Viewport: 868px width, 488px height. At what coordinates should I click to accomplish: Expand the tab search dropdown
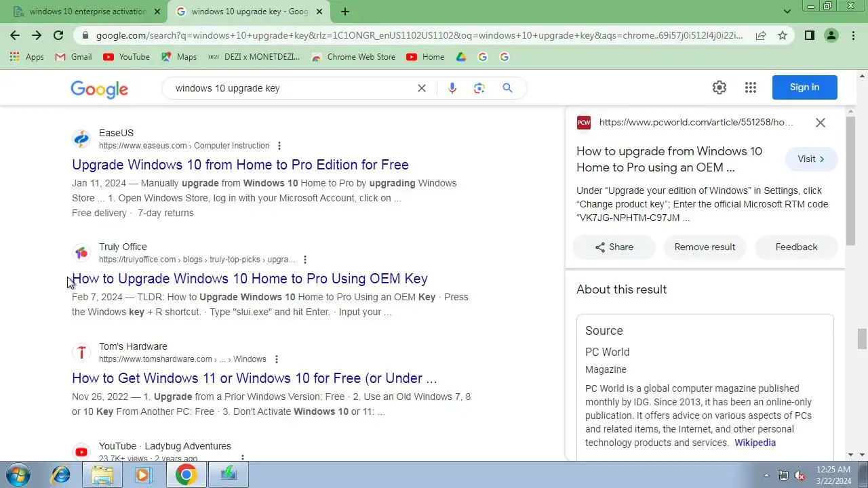(787, 12)
